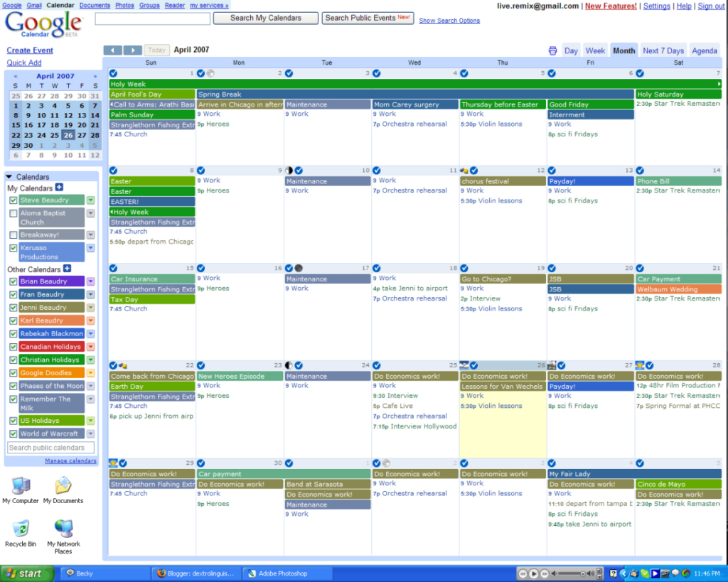Go to previous month using main arrow
The width and height of the screenshot is (728, 582).
(x=113, y=50)
